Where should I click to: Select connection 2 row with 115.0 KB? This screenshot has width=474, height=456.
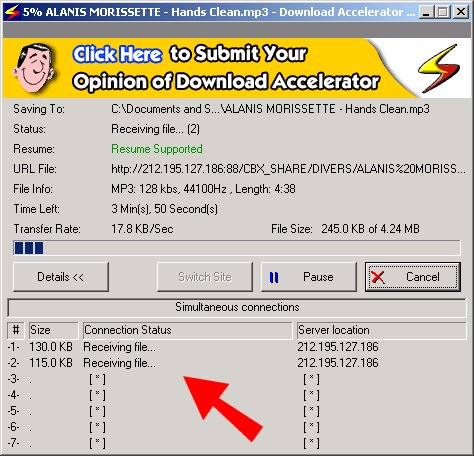pyautogui.click(x=237, y=363)
